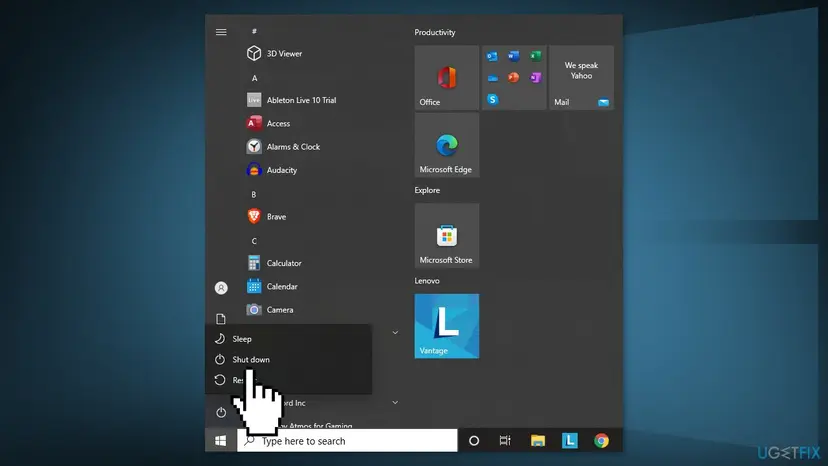The width and height of the screenshot is (828, 466).
Task: Open the hamburger menu in Start
Action: coord(221,32)
